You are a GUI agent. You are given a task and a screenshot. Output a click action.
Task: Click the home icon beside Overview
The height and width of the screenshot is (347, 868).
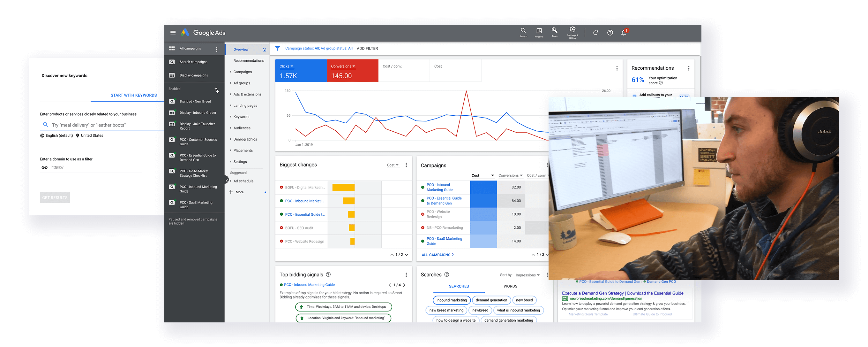tap(264, 50)
